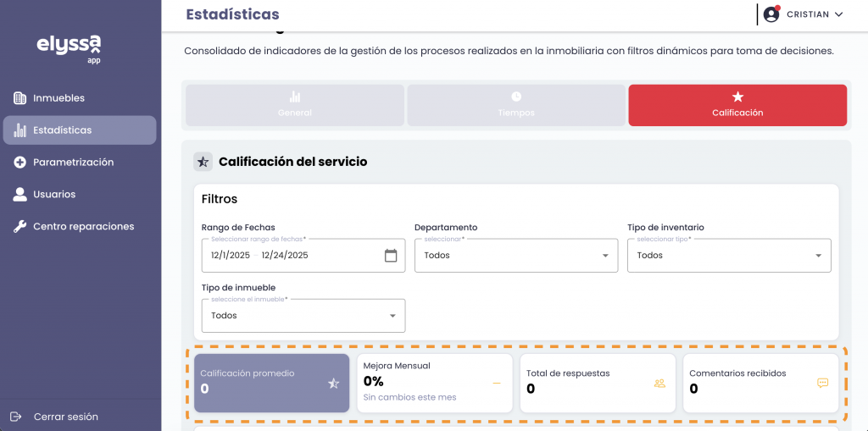
Task: Click the comment icon in Comentarios recibidos
Action: pyautogui.click(x=822, y=383)
